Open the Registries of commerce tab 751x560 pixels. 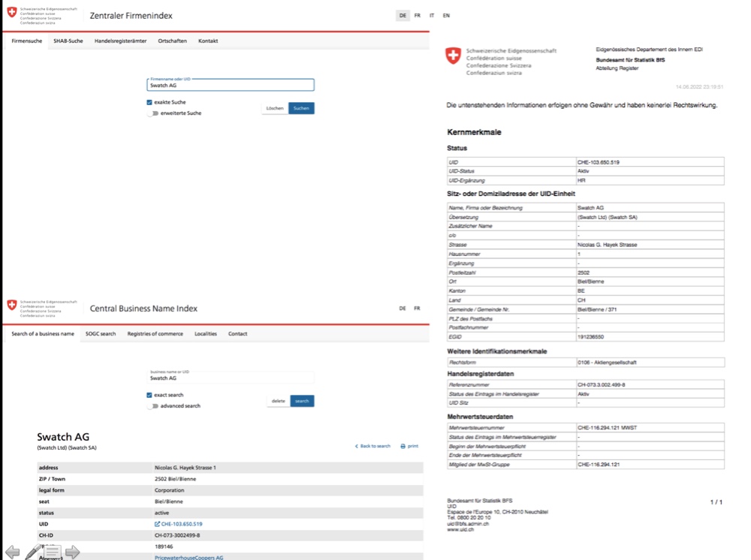155,334
